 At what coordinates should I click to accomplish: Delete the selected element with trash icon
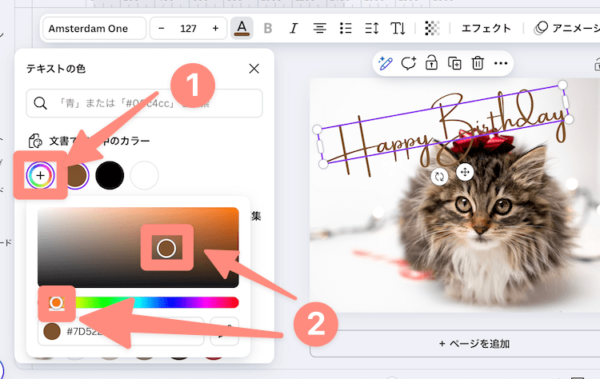tap(478, 63)
